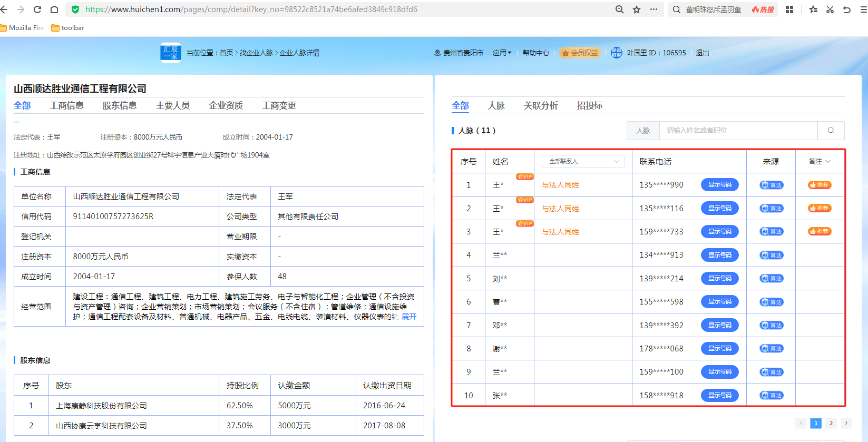Open the favorites list star icon

tap(813, 9)
